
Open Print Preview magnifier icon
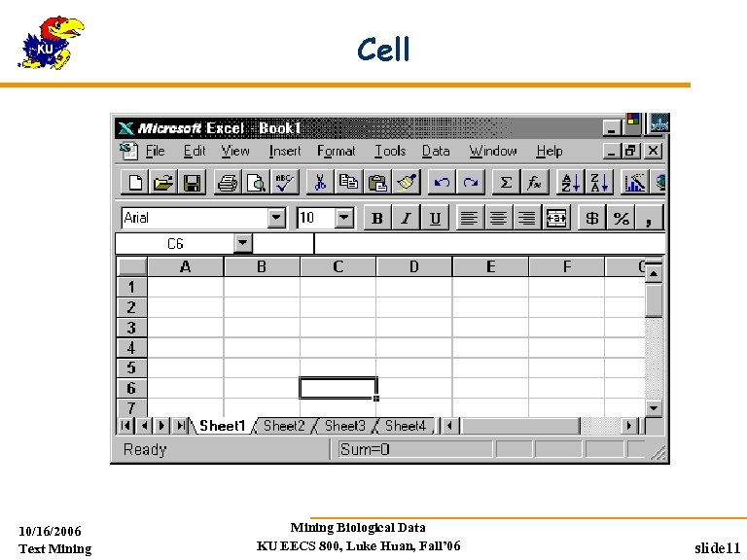pyautogui.click(x=256, y=182)
